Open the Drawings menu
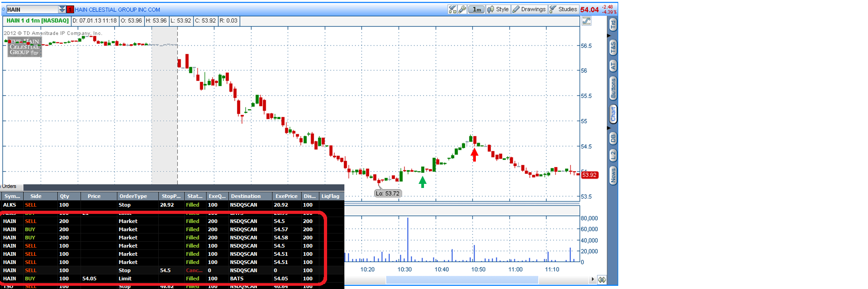This screenshot has width=868, height=289. pyautogui.click(x=529, y=9)
